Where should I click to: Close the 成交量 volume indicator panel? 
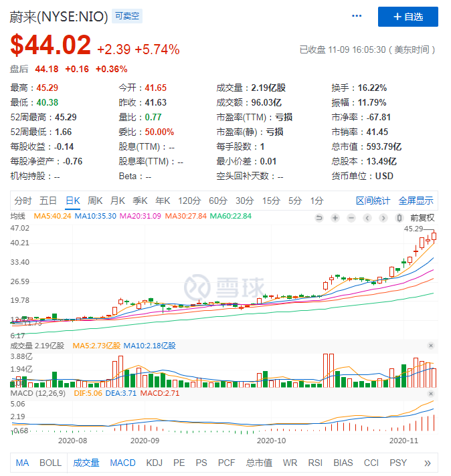point(431,346)
